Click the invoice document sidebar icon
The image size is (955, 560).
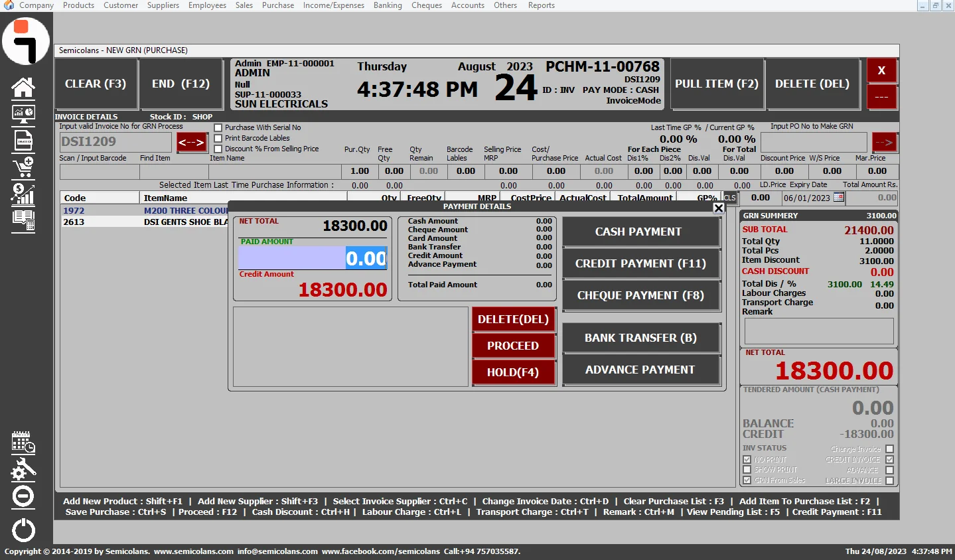point(23,141)
